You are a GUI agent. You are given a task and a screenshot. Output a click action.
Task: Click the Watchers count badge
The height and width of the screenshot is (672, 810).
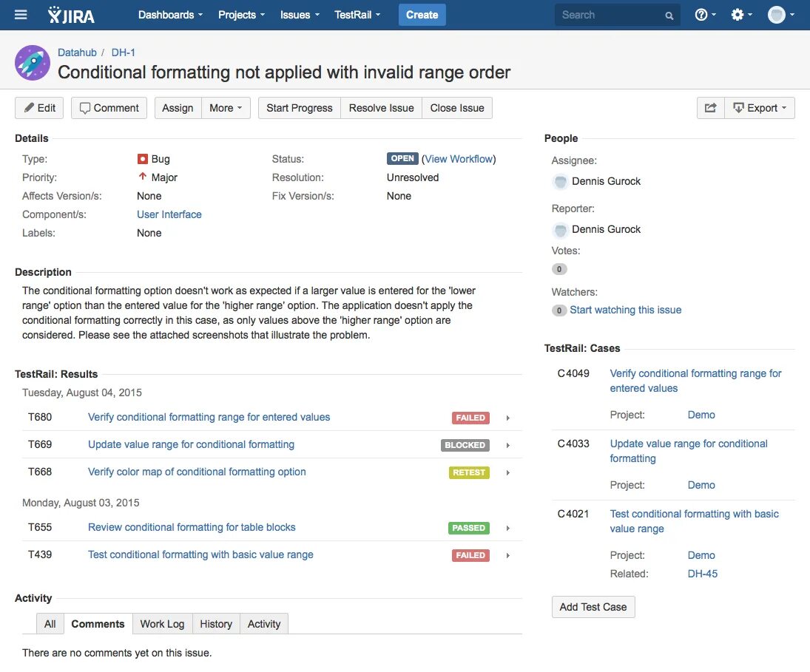coord(559,310)
